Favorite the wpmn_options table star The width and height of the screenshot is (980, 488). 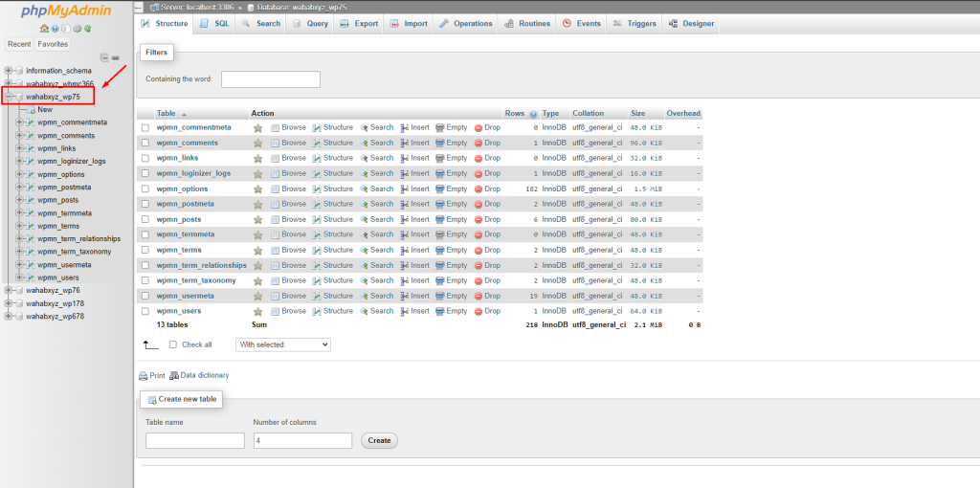tap(257, 189)
